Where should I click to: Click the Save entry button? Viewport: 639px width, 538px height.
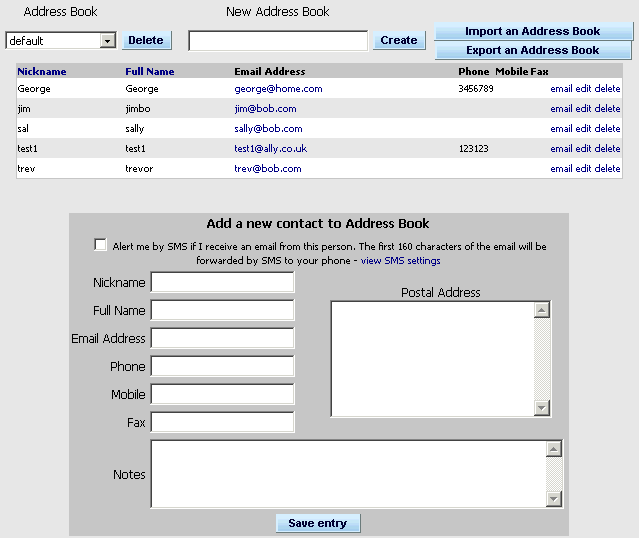coord(318,523)
